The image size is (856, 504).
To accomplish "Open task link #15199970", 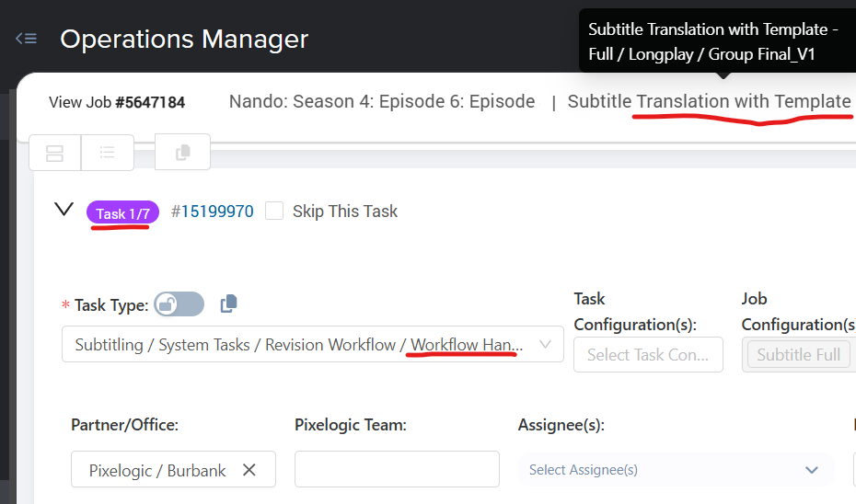I will (x=213, y=212).
